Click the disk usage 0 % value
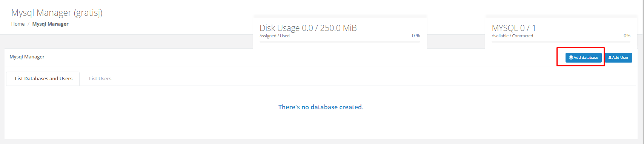The width and height of the screenshot is (644, 144). (416, 36)
